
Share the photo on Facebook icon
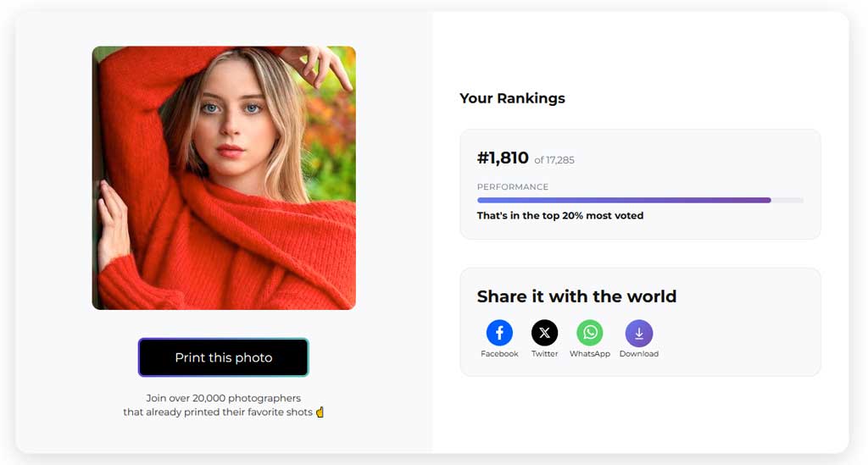pyautogui.click(x=499, y=333)
